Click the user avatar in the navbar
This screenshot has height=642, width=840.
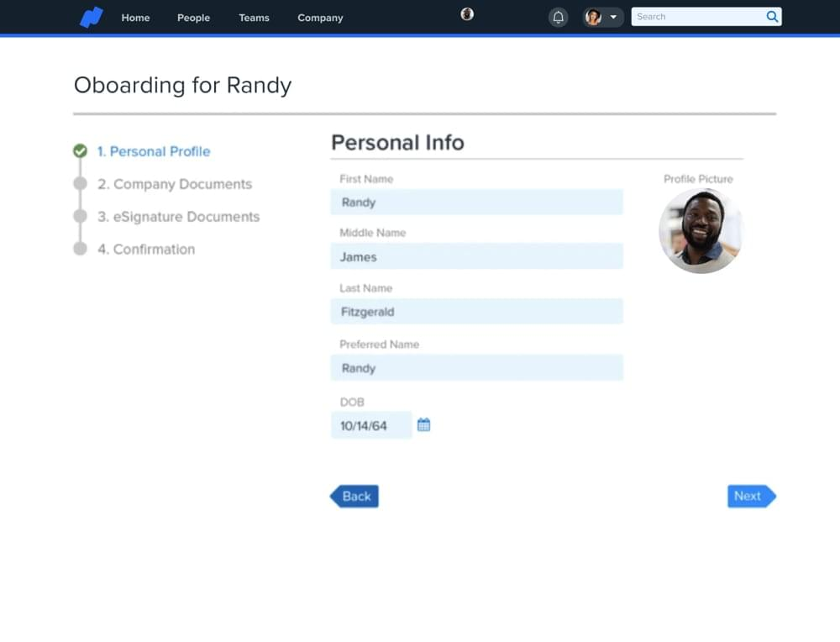[594, 18]
